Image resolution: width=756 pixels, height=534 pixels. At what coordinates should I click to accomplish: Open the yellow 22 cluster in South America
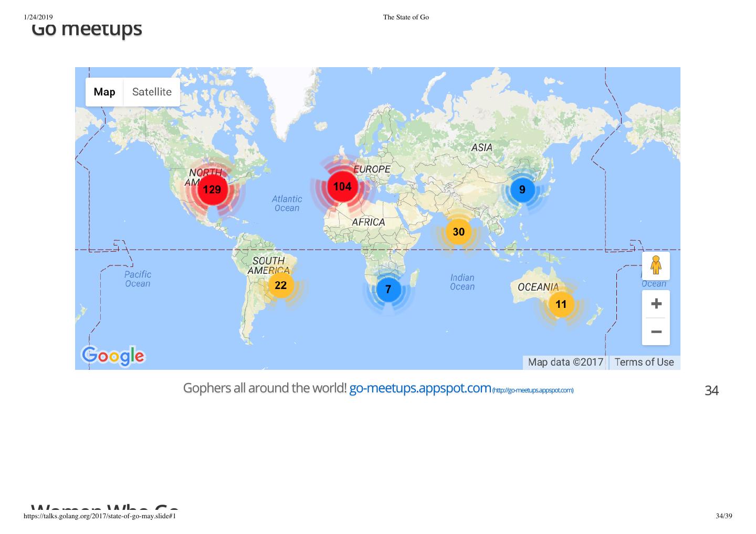click(281, 285)
